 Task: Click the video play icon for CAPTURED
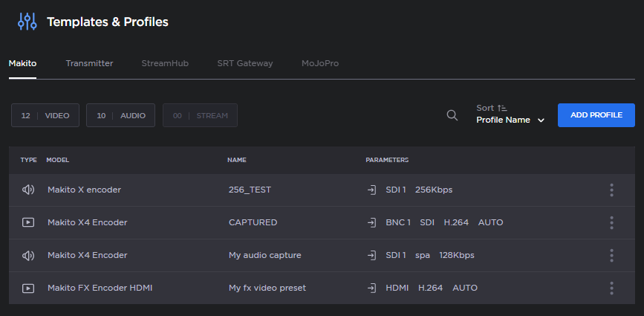[28, 222]
